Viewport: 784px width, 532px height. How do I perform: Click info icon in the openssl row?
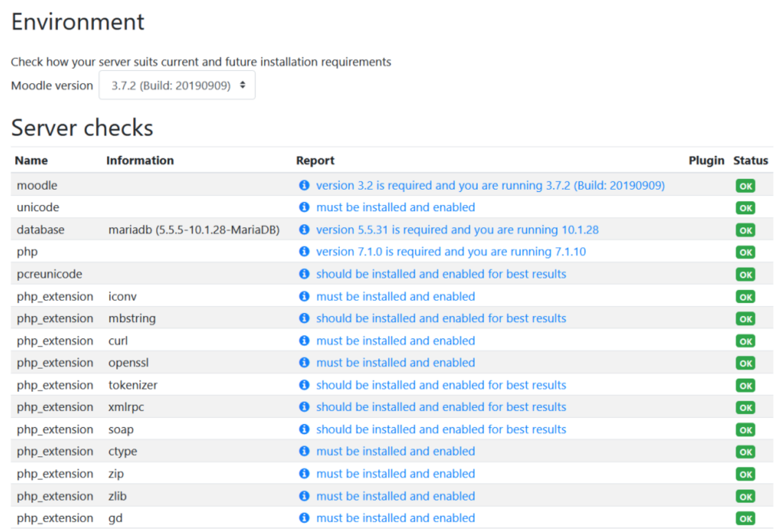(304, 362)
